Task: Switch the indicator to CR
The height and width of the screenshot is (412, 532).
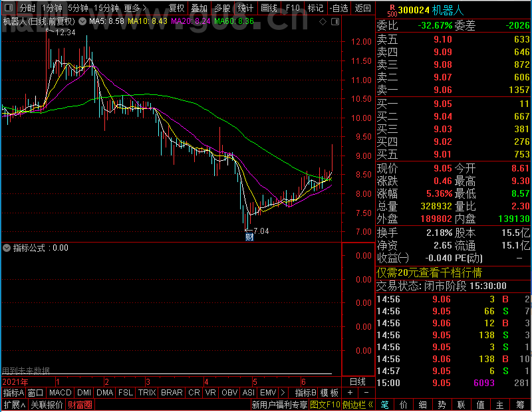Action: [x=194, y=393]
